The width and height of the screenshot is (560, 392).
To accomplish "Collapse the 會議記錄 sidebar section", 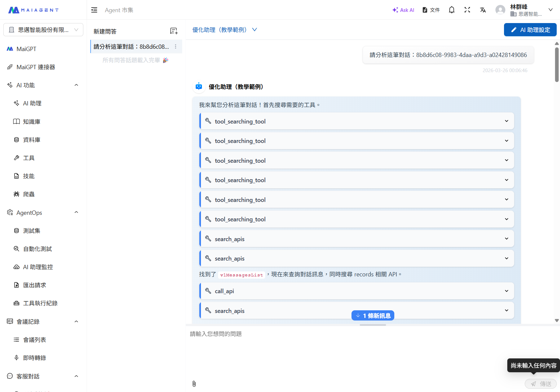I will (76, 322).
